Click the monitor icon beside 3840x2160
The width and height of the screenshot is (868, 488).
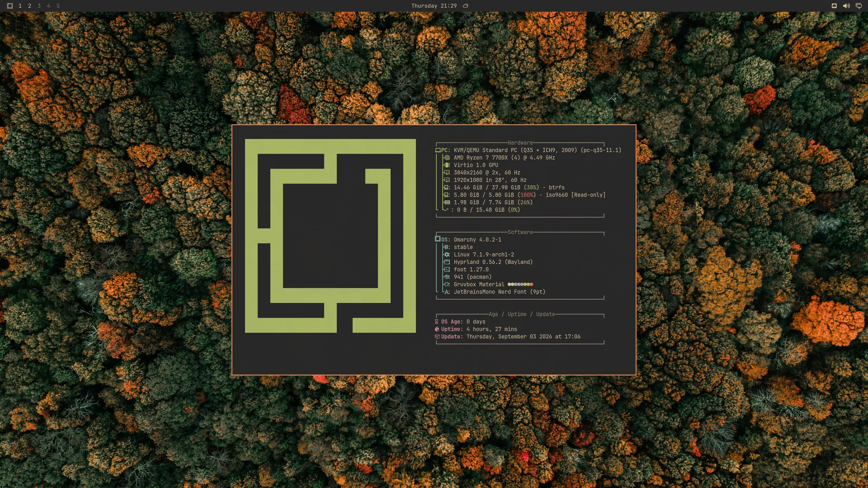[x=447, y=173]
